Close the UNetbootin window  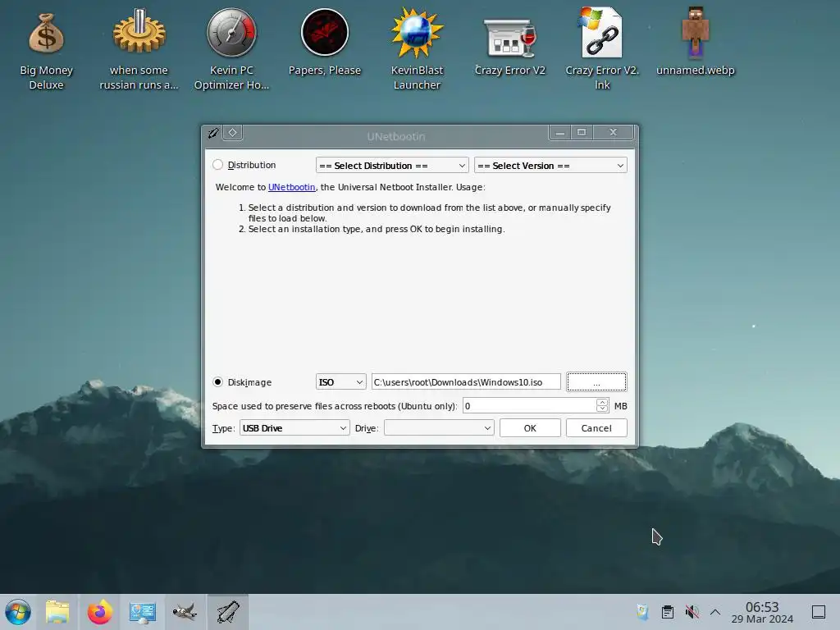614,132
